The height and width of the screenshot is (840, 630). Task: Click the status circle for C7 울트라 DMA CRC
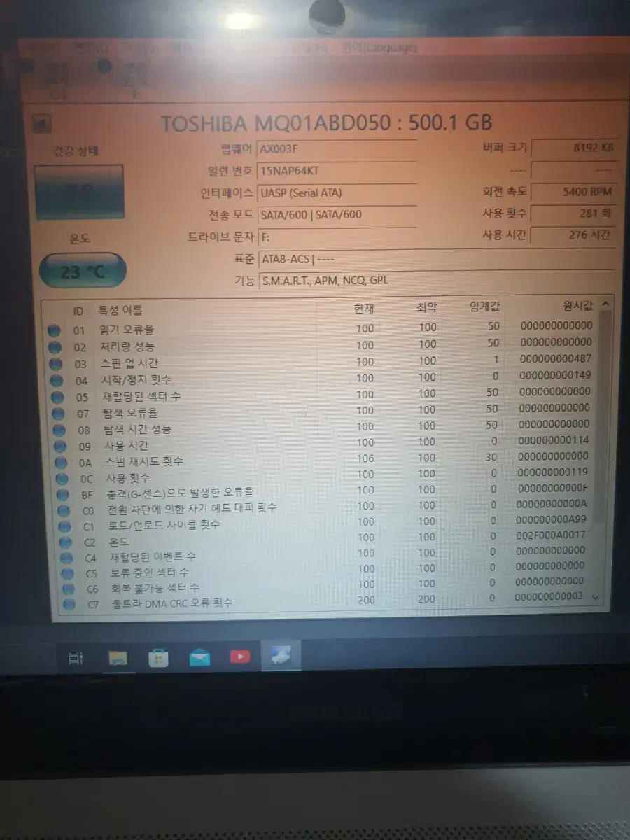coord(69,603)
